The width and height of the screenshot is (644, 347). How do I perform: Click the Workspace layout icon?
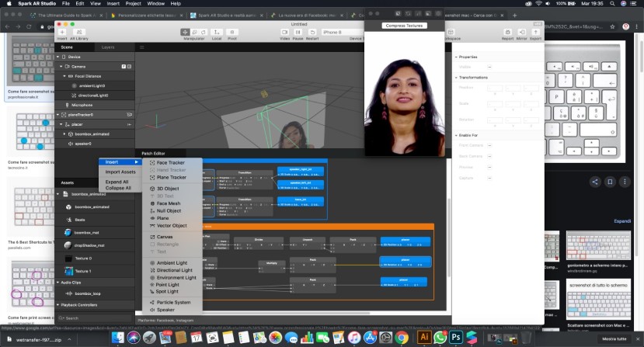tap(451, 32)
